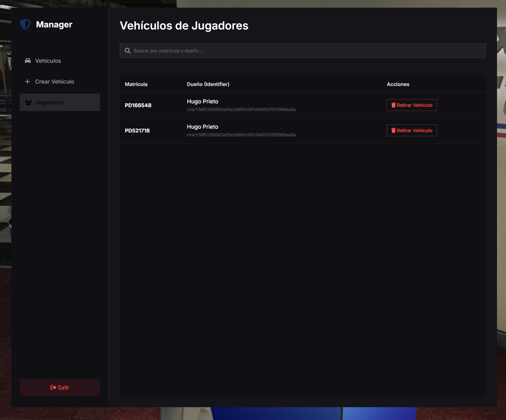Select the plate number PD166548
The height and width of the screenshot is (420, 506).
[x=138, y=105]
